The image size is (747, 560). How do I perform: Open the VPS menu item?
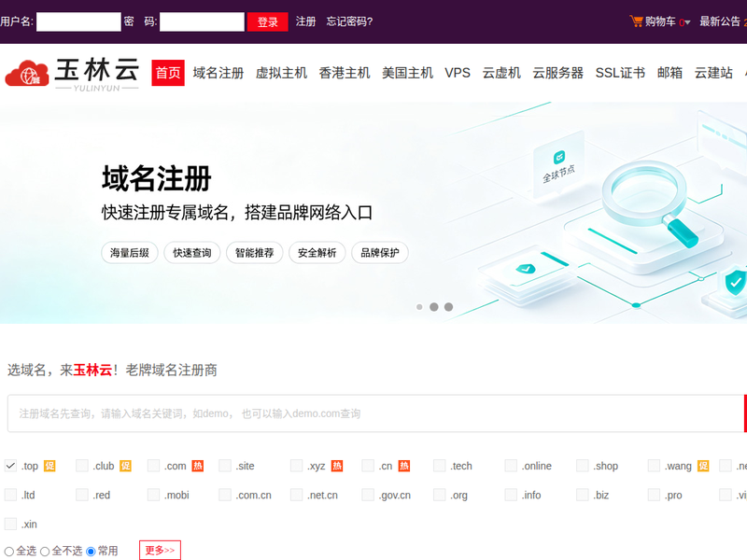pyautogui.click(x=458, y=73)
